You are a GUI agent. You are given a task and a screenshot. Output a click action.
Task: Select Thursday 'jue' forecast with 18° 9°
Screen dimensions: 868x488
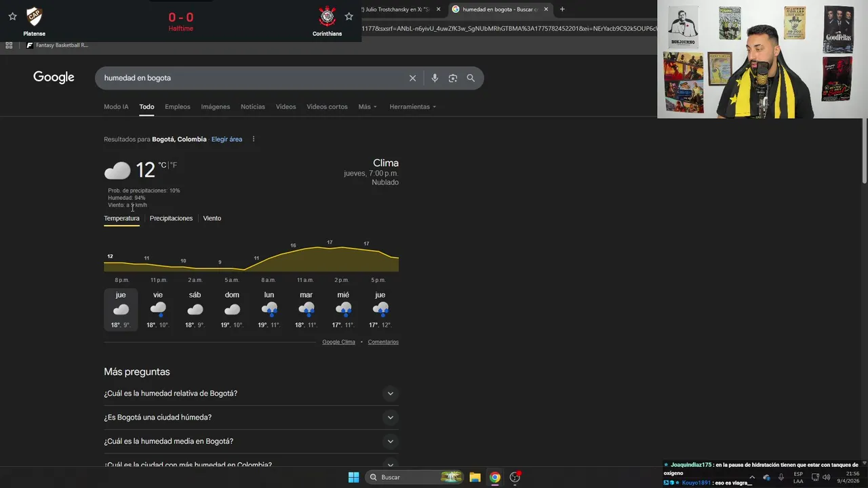[121, 310]
